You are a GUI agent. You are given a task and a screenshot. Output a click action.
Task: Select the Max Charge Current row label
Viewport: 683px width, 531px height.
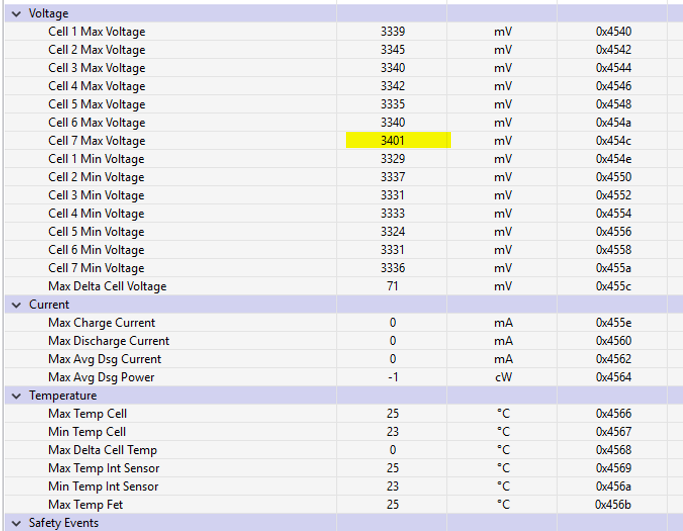click(101, 323)
